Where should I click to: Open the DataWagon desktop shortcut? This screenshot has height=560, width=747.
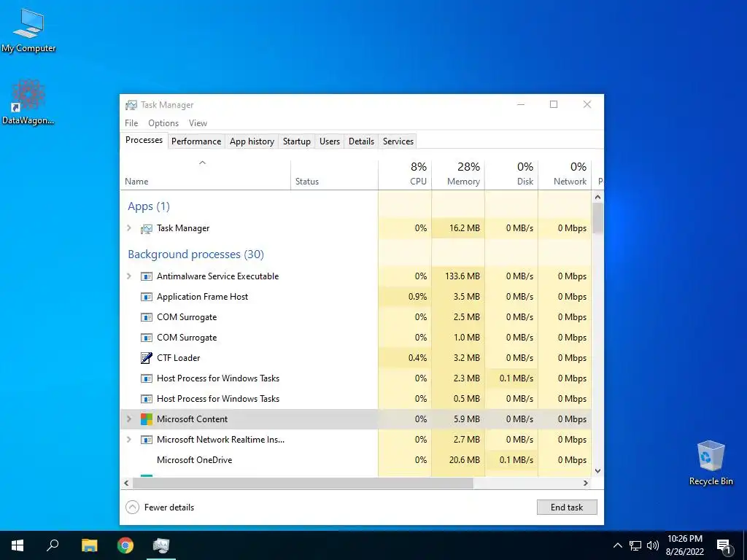coord(28,102)
